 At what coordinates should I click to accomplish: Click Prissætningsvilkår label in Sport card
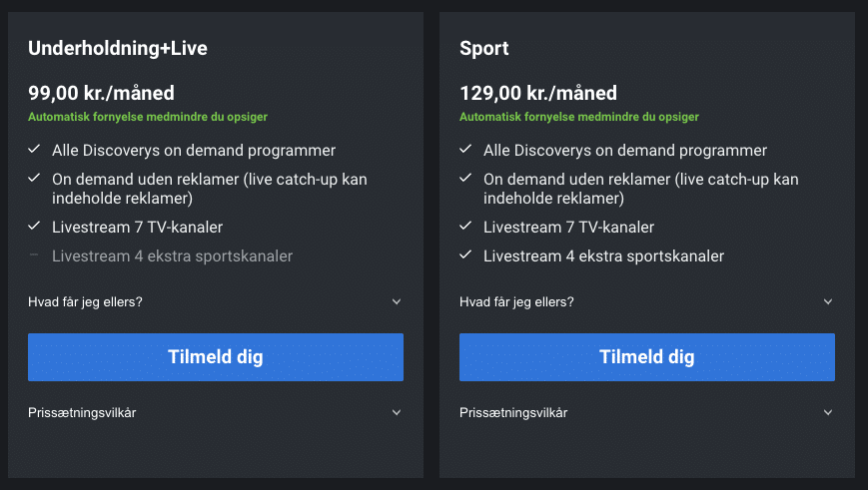(513, 412)
